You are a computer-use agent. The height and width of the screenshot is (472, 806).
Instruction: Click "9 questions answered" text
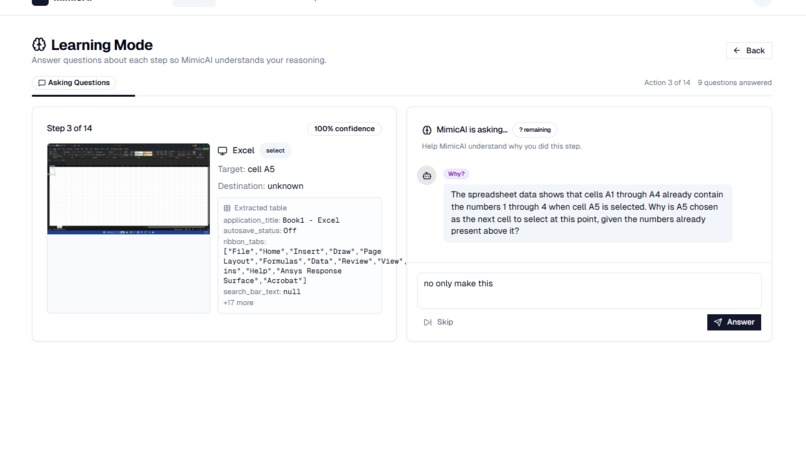[x=735, y=83]
